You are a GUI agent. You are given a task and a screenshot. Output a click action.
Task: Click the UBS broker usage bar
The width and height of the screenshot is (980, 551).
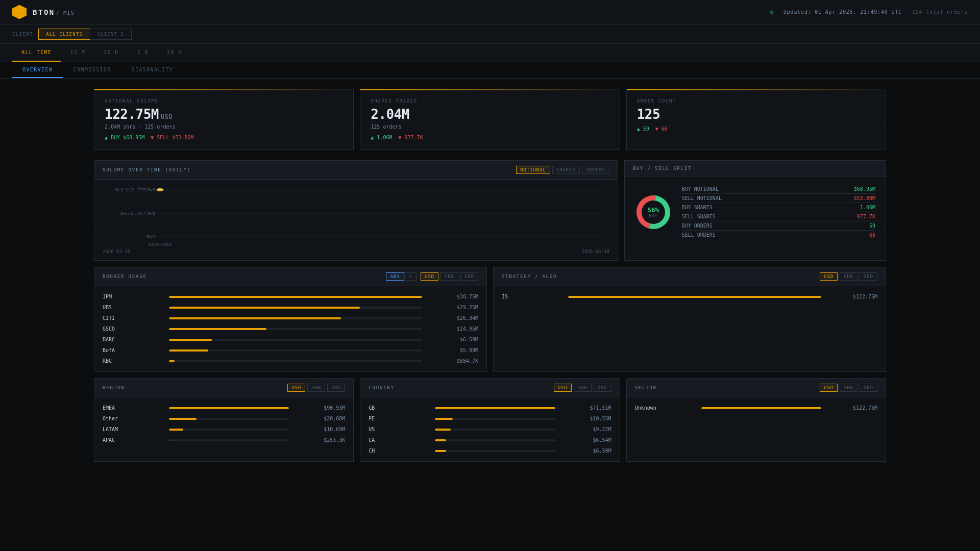(264, 308)
